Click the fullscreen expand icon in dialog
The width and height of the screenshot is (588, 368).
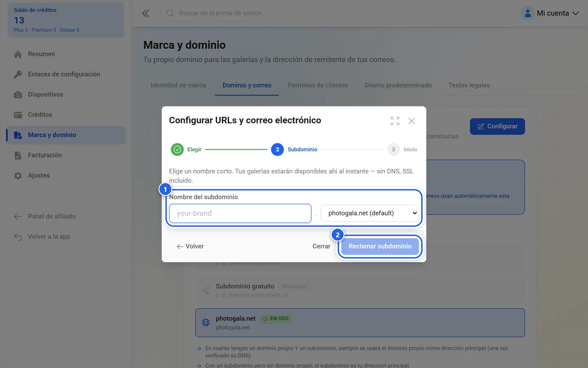[395, 121]
